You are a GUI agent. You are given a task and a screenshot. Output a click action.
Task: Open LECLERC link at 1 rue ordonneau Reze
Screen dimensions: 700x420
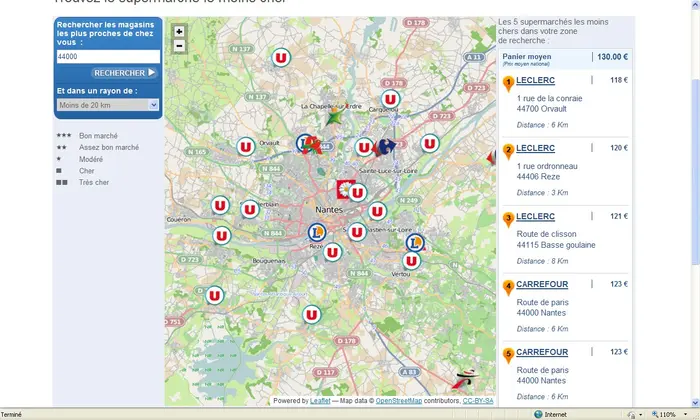click(535, 148)
